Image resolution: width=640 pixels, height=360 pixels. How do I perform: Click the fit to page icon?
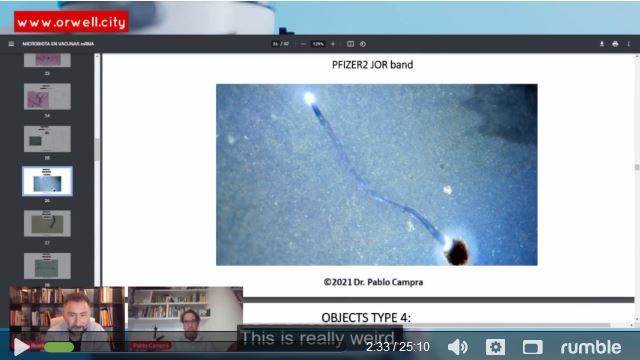350,44
